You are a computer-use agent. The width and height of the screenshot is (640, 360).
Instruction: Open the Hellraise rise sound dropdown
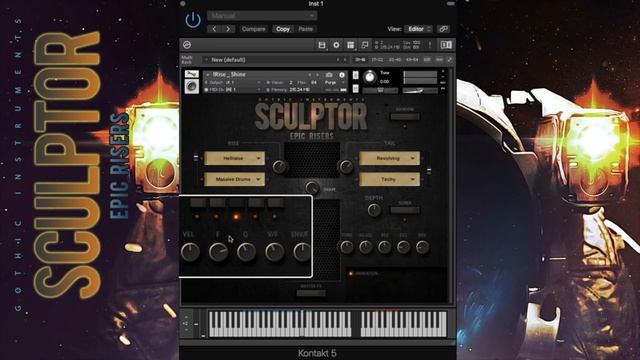tap(234, 158)
